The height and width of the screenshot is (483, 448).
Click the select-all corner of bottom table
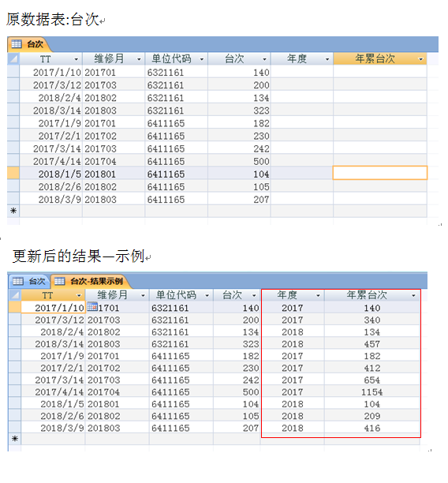[15, 295]
